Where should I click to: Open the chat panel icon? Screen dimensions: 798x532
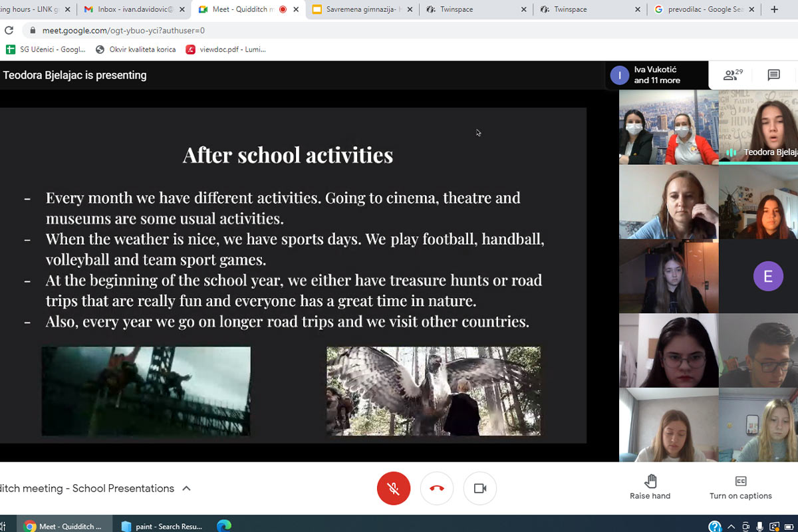click(x=773, y=75)
